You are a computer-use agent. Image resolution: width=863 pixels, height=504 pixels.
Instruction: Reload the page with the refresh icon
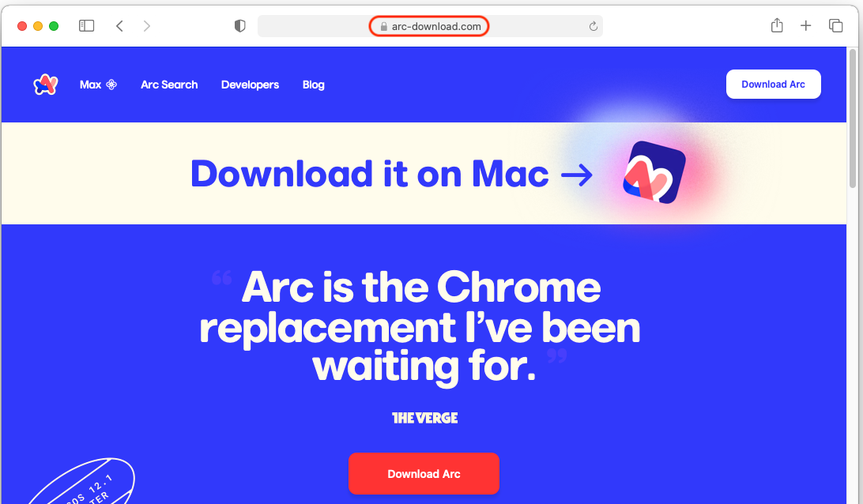[x=593, y=26]
